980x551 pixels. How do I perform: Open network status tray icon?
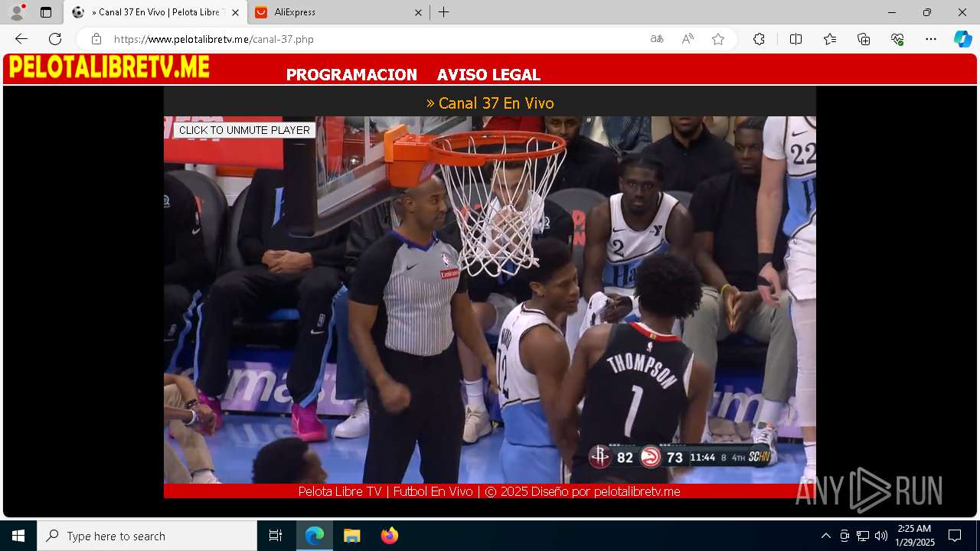click(x=863, y=536)
